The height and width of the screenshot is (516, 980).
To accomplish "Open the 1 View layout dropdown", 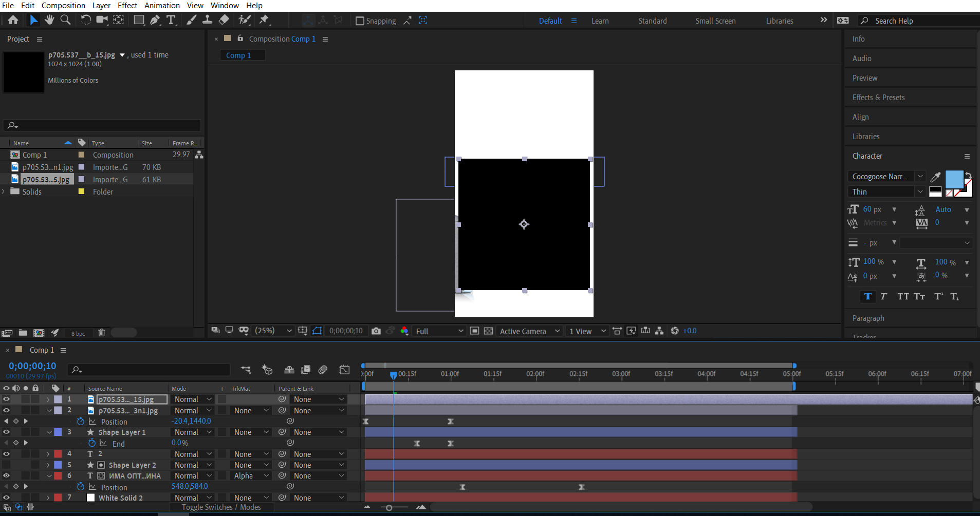I will click(x=587, y=331).
